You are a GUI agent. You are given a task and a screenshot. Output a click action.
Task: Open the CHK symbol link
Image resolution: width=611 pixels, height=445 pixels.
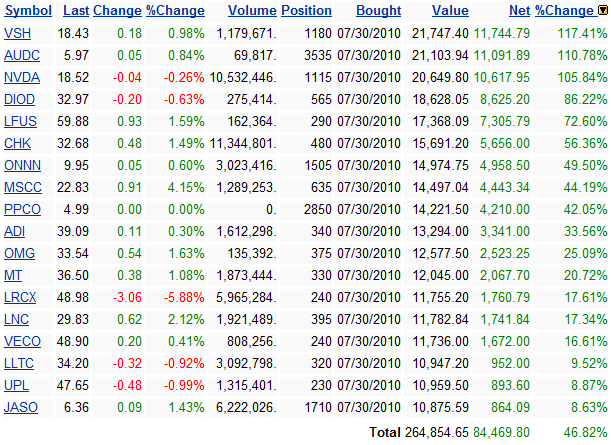coord(18,144)
